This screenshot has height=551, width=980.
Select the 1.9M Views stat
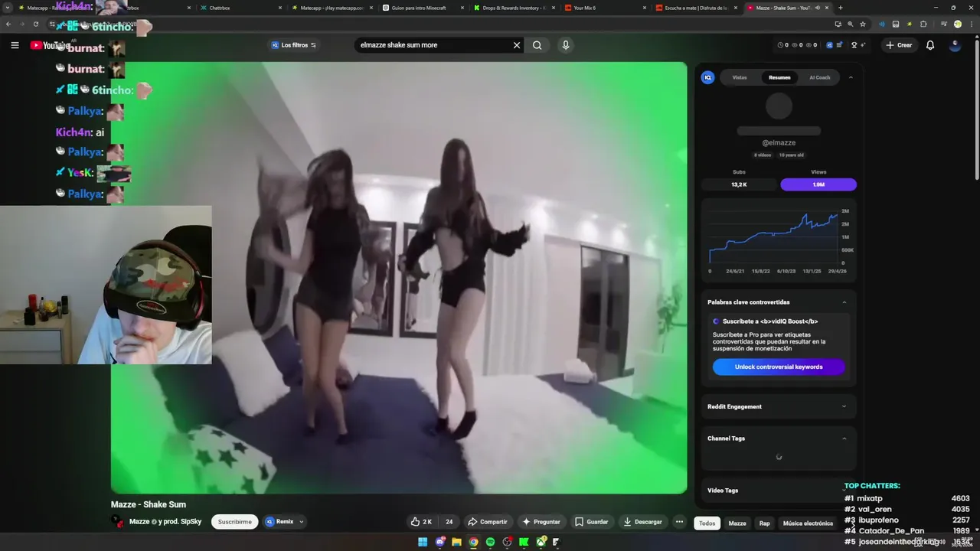[818, 184]
